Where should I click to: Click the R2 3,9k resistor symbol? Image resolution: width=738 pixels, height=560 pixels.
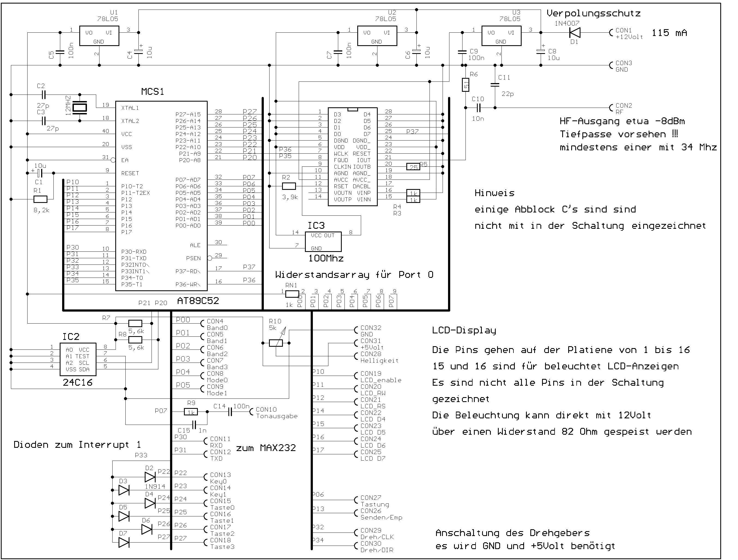pos(289,186)
